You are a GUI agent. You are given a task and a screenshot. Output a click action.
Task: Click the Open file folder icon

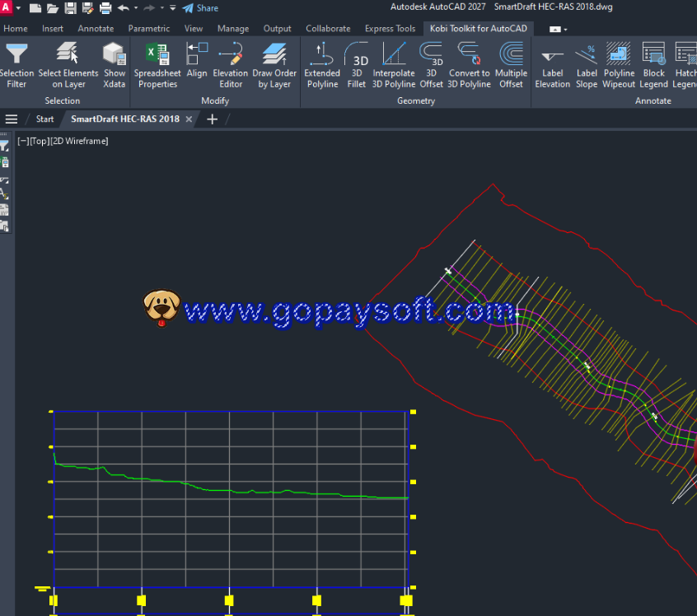point(53,8)
